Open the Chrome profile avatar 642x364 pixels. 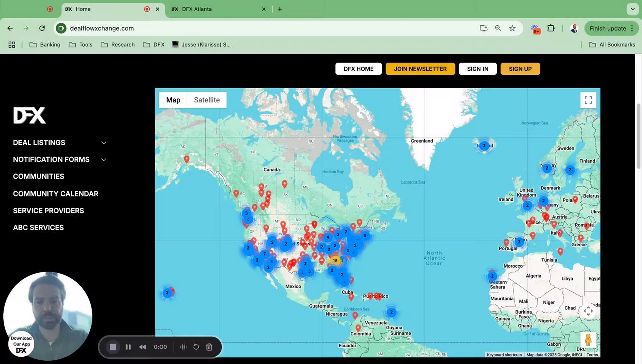click(574, 28)
